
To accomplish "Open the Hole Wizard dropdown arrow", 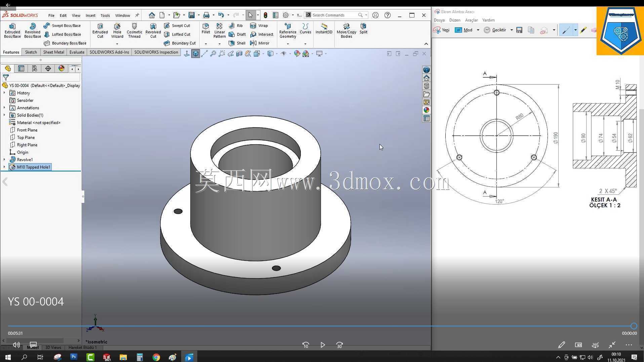I will coord(117,44).
